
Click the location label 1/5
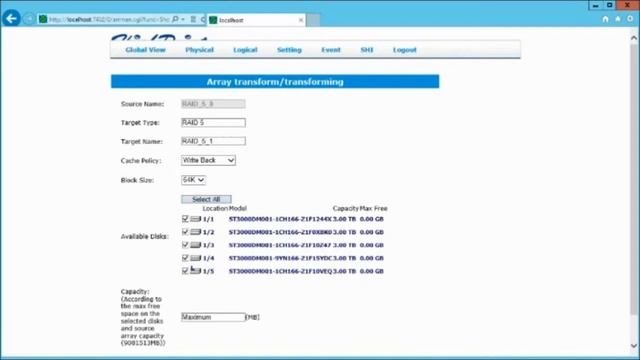click(x=209, y=271)
